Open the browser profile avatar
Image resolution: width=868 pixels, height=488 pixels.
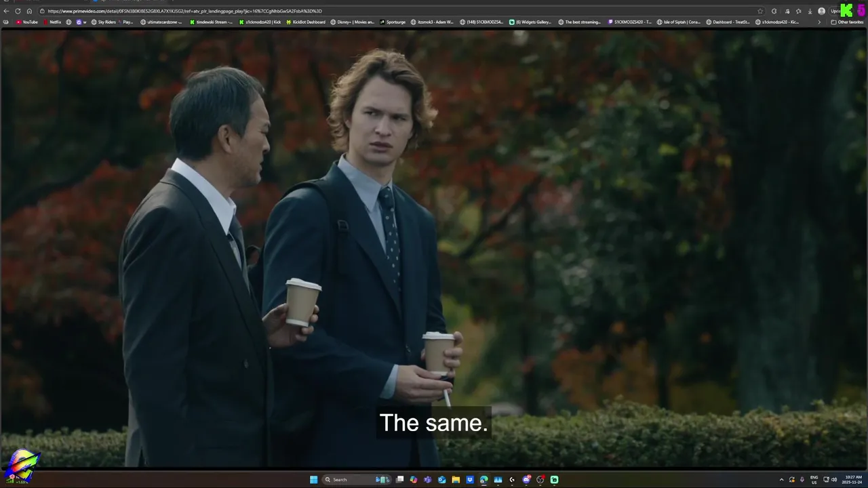821,11
